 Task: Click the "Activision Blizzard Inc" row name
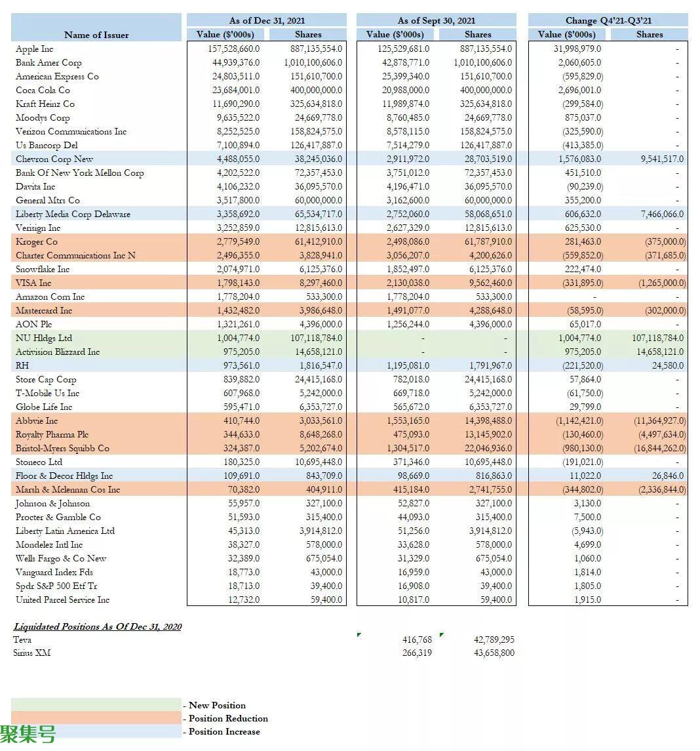[x=58, y=352]
